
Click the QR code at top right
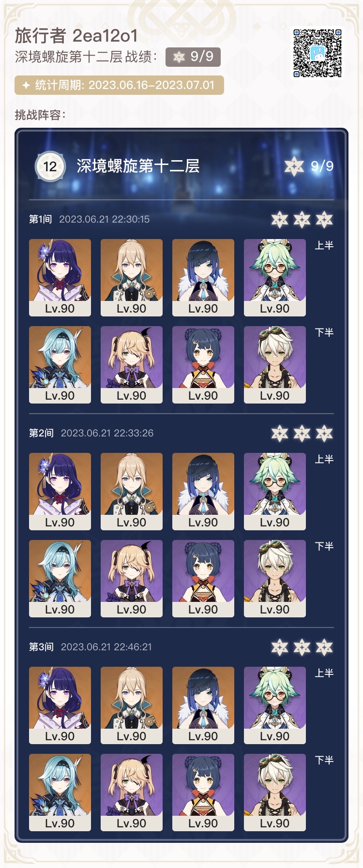[318, 53]
